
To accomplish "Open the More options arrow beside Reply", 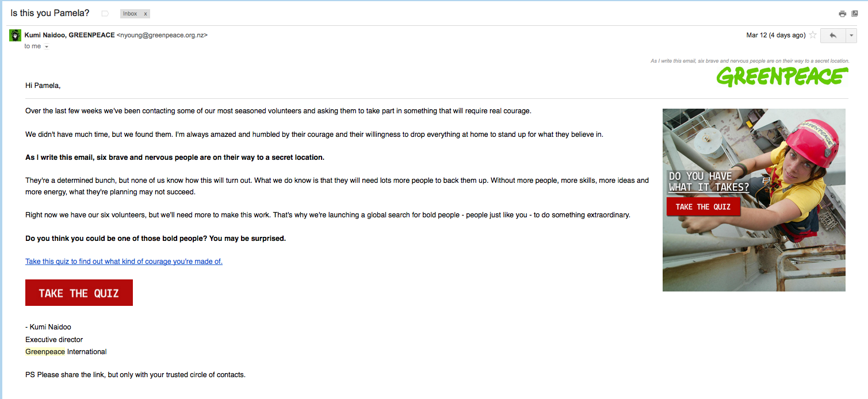I will point(851,35).
